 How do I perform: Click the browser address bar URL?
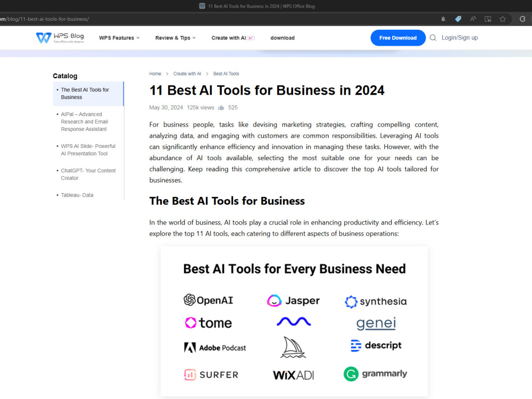(x=45, y=19)
